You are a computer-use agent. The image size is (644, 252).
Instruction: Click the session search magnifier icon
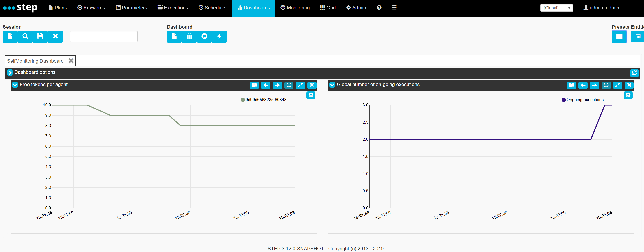pos(25,36)
